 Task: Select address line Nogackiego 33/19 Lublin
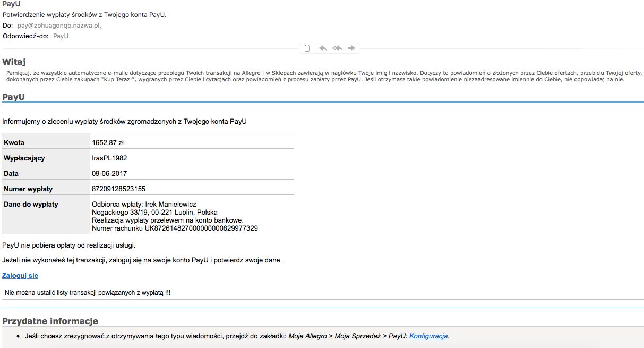154,213
